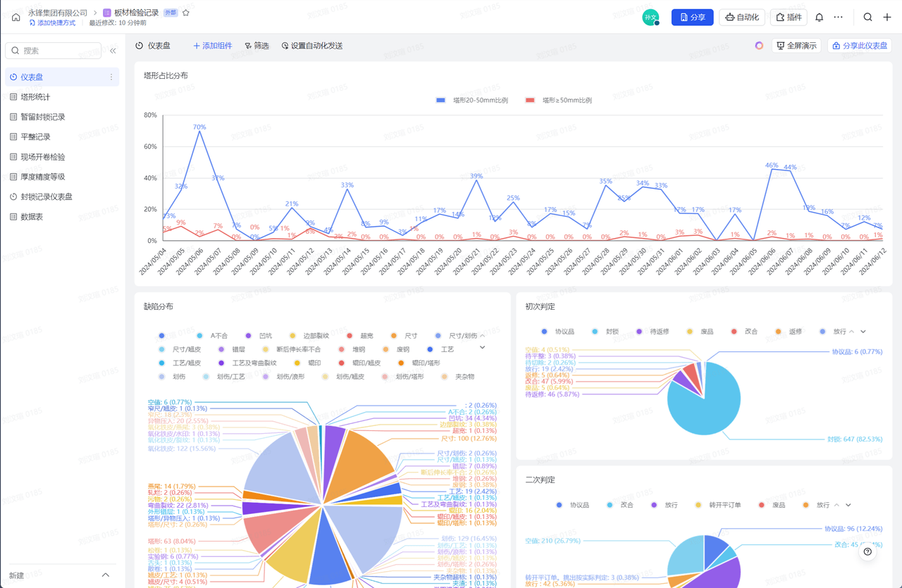
Task: Open the notifications bell
Action: pos(819,18)
